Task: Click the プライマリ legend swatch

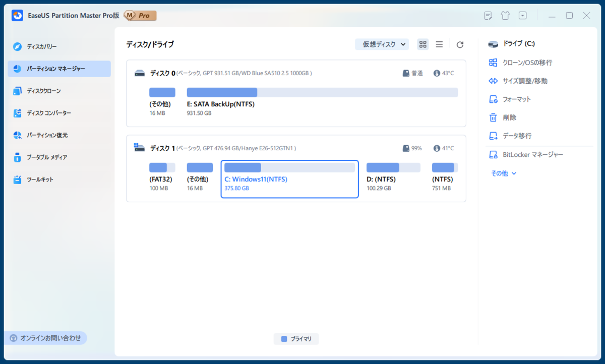Action: 284,339
